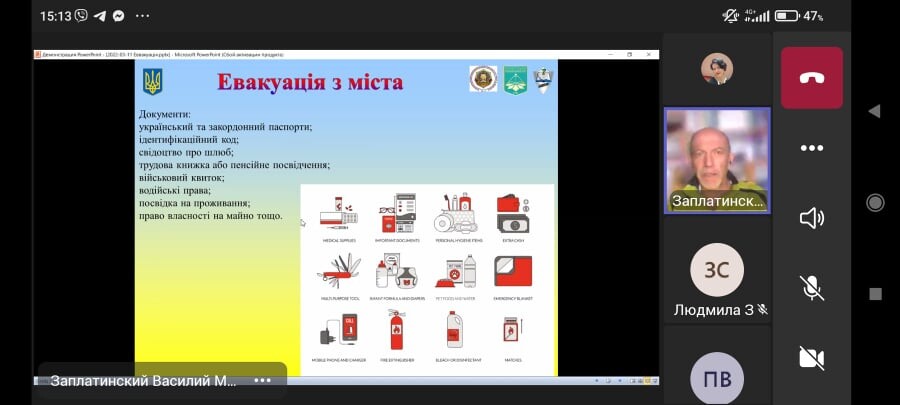Minimize the shared PowerPoint window

[611, 54]
